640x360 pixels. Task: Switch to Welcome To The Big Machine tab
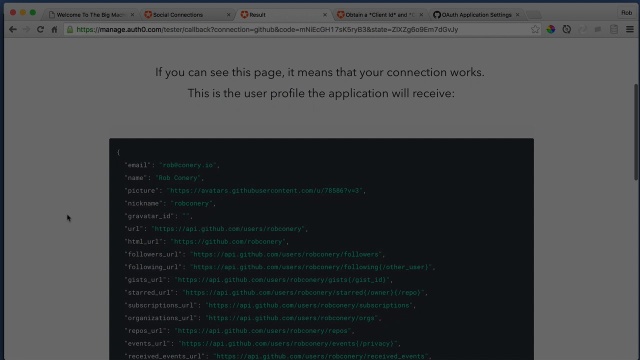coord(90,15)
